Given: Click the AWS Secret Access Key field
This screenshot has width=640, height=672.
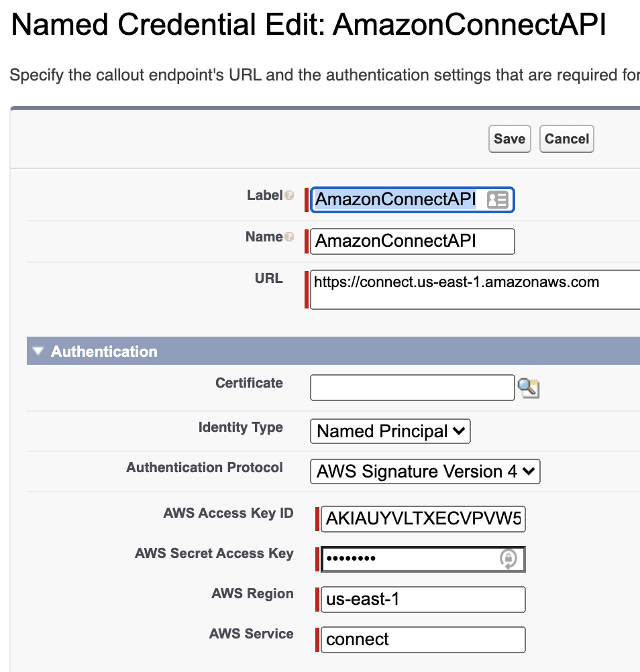Looking at the screenshot, I should (x=423, y=559).
